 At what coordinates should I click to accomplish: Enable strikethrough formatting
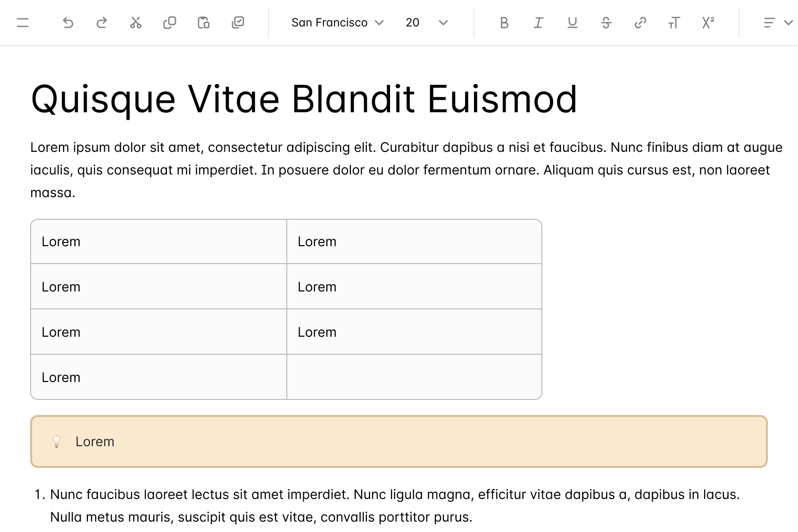[606, 23]
